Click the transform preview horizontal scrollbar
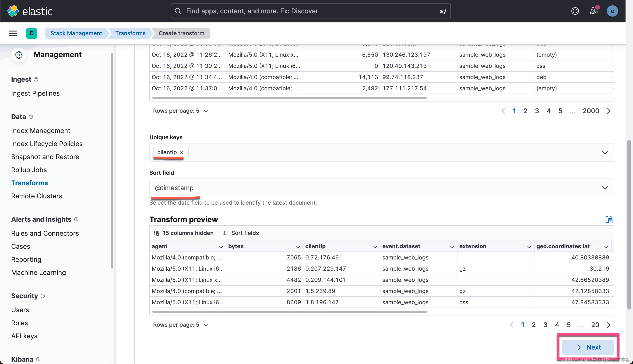Viewport: 633px width, 364px height. pos(289,312)
